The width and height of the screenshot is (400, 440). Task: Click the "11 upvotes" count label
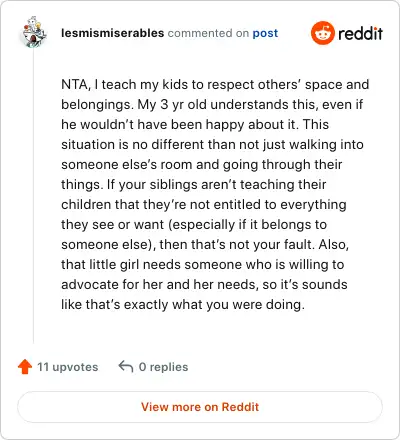(x=68, y=367)
